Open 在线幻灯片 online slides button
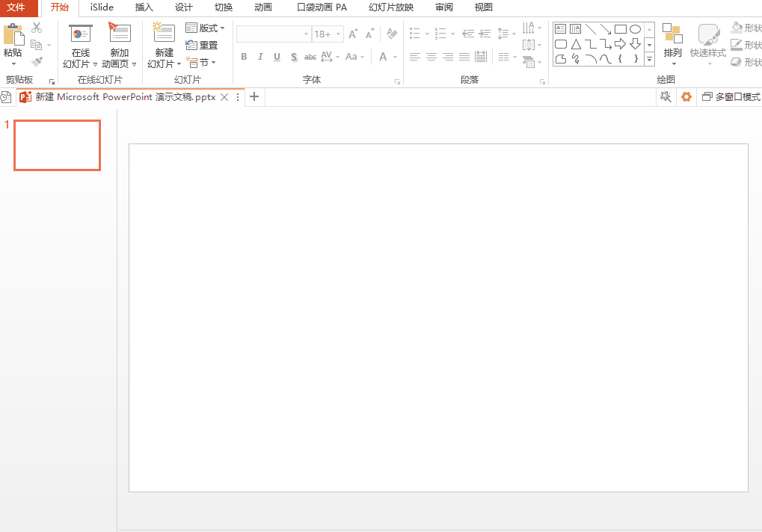762x532 pixels. pos(80,46)
